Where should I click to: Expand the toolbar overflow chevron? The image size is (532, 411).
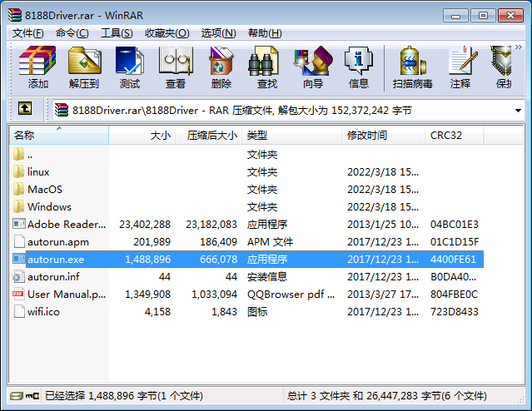point(519,47)
